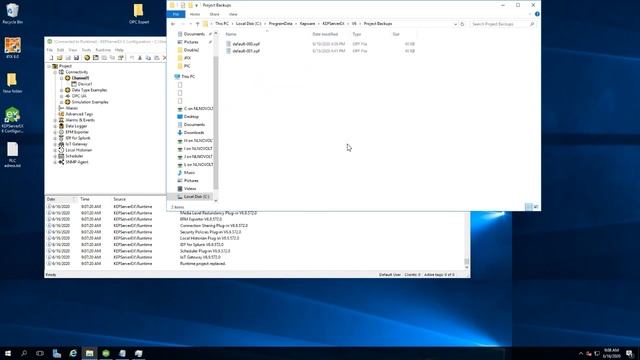640x360 pixels.
Task: Open the Edit menu in KEPServerEX
Action: pos(60,50)
